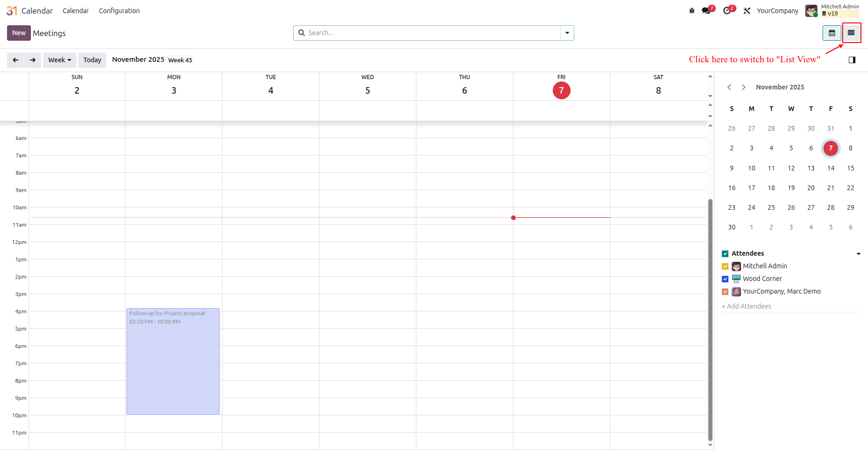Click Mitchell Admin user avatar

pyautogui.click(x=811, y=11)
